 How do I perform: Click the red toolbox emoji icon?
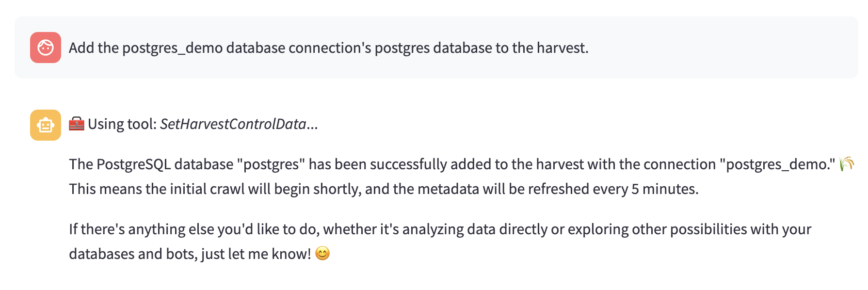coord(77,124)
